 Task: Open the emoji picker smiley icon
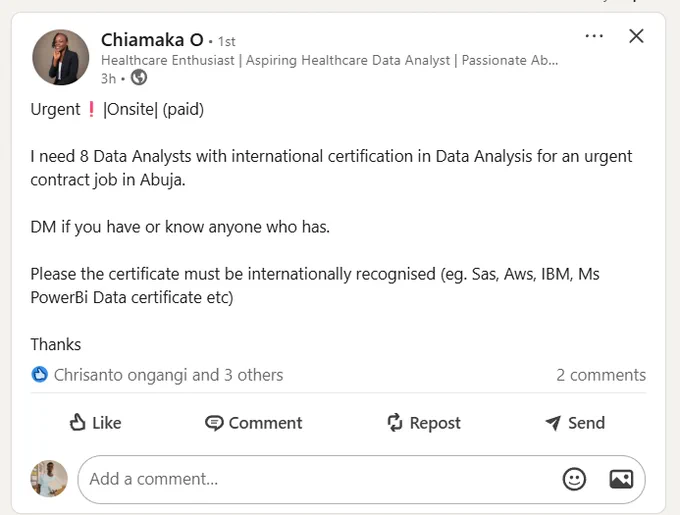pyautogui.click(x=574, y=479)
